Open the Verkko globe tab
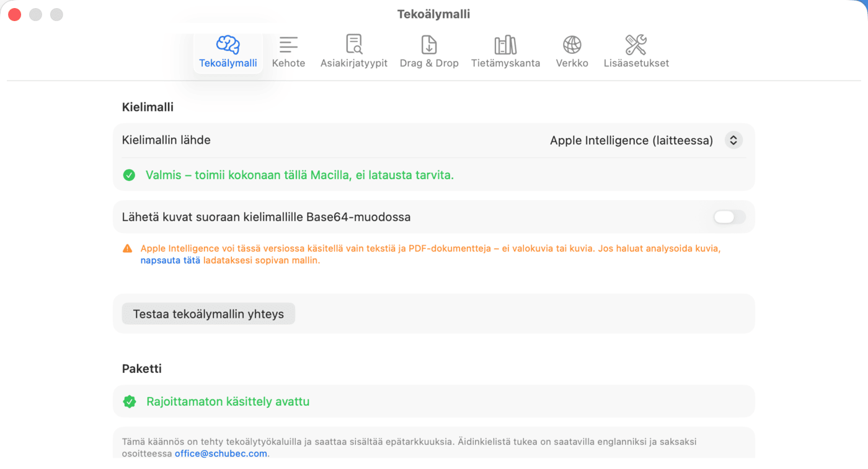 [x=572, y=52]
